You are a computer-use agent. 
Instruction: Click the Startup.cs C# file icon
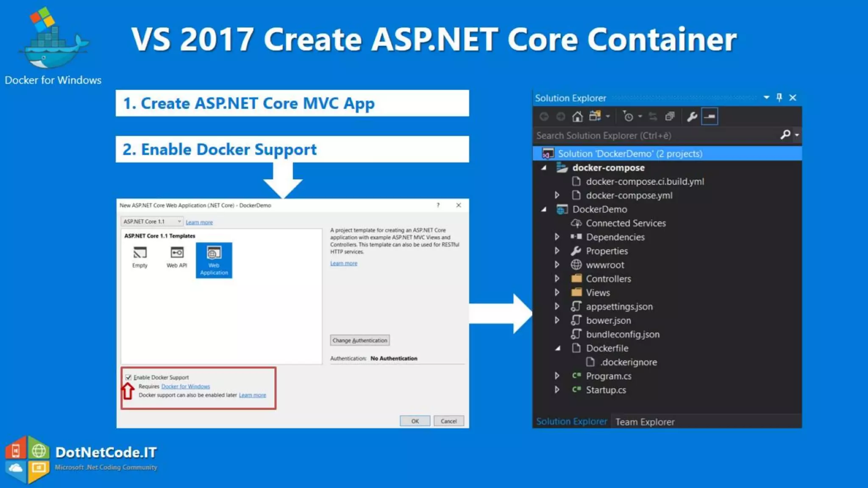point(576,389)
